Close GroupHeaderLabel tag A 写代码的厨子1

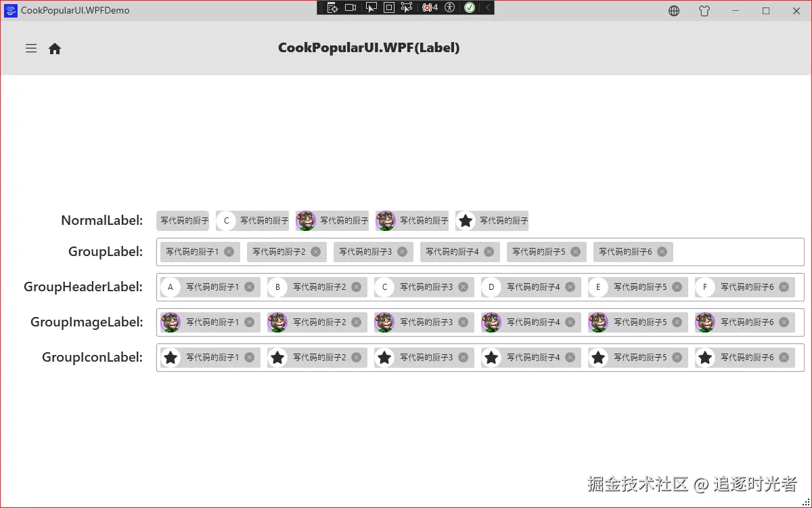point(250,287)
